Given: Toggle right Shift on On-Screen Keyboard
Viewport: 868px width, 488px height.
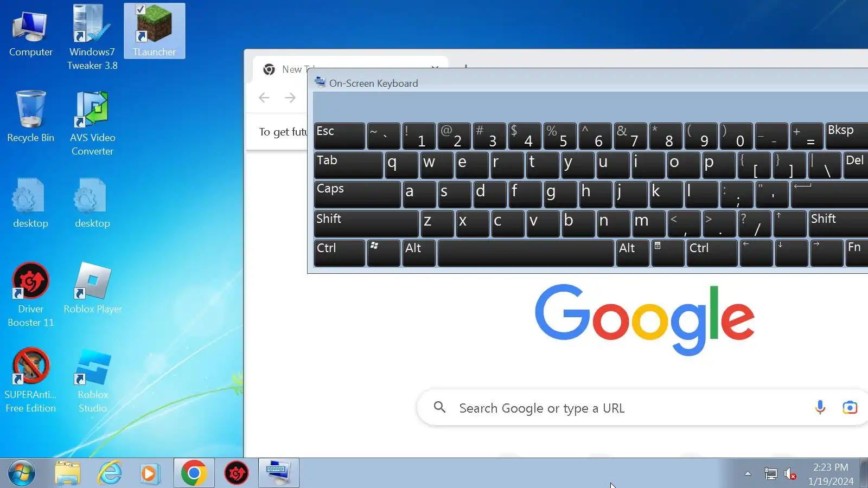Looking at the screenshot, I should point(838,224).
